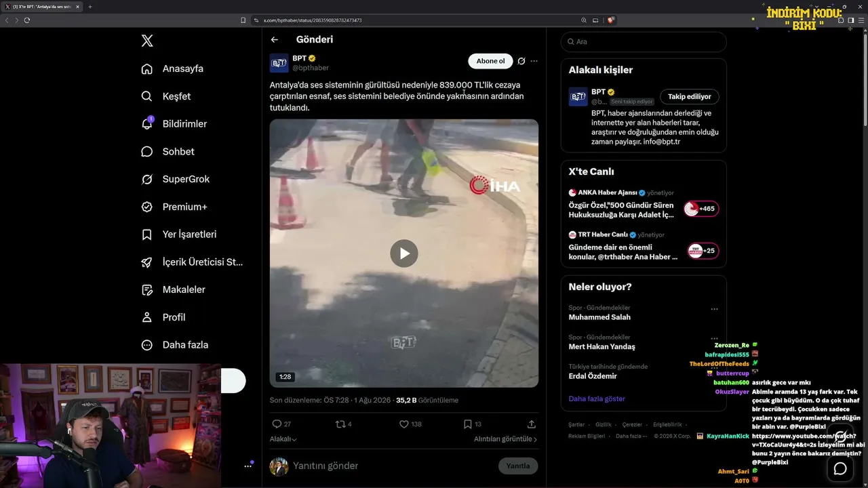Open the Erişilebilirlik footer link
This screenshot has height=488, width=868.
pos(667,425)
